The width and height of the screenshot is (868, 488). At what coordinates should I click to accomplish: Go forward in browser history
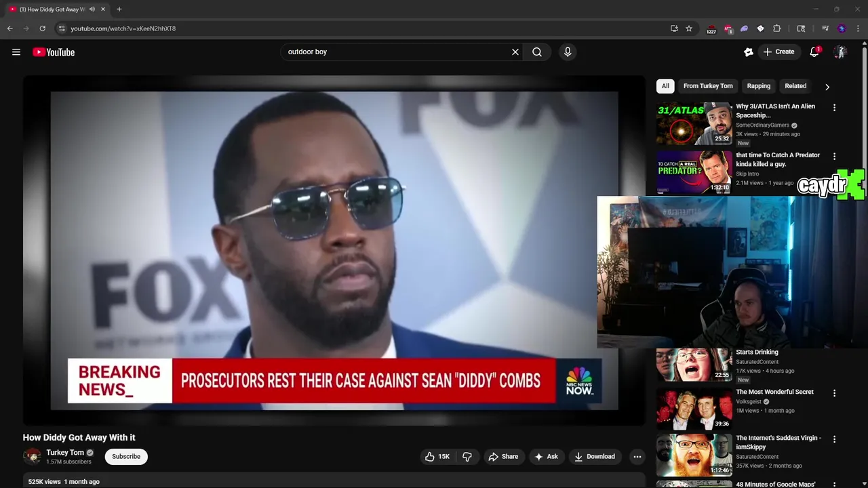(x=26, y=28)
